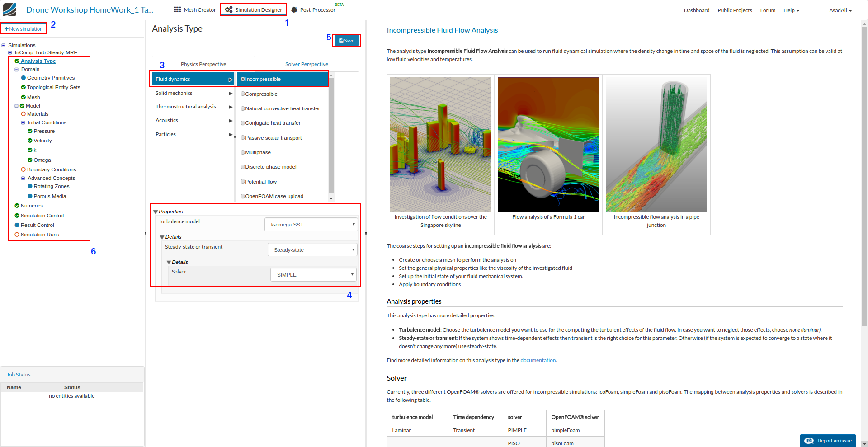Select the Compressible radio option
The image size is (868, 447).
click(243, 94)
